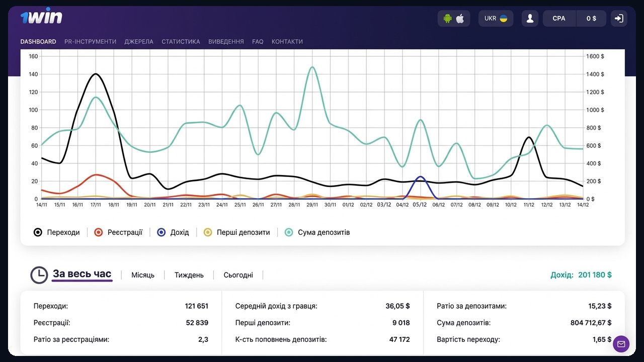Click the К-сть поповнень депозитів value 47 172
644x362 pixels.
(x=399, y=339)
